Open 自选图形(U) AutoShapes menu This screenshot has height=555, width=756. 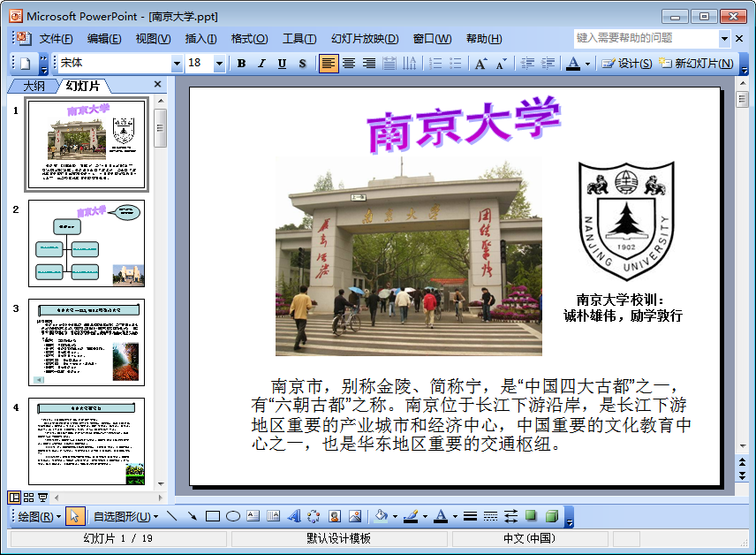(x=125, y=517)
